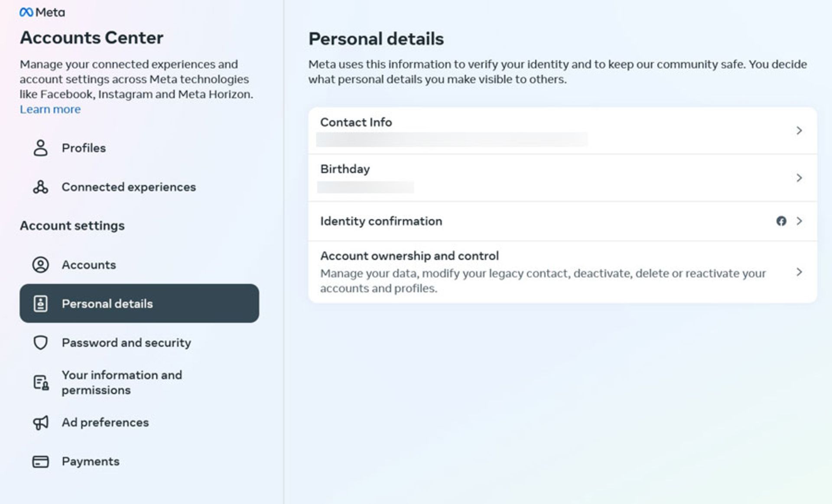Click the Ad preferences megaphone icon
Image resolution: width=832 pixels, height=504 pixels.
(41, 423)
